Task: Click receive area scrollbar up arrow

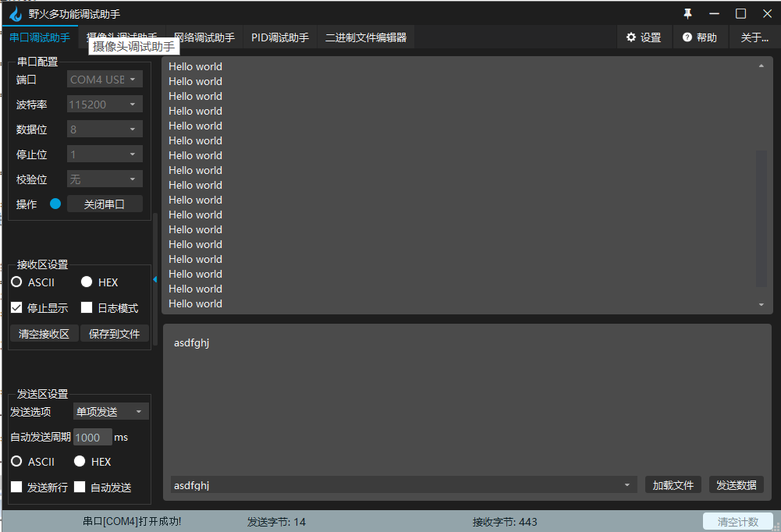Action: tap(761, 66)
